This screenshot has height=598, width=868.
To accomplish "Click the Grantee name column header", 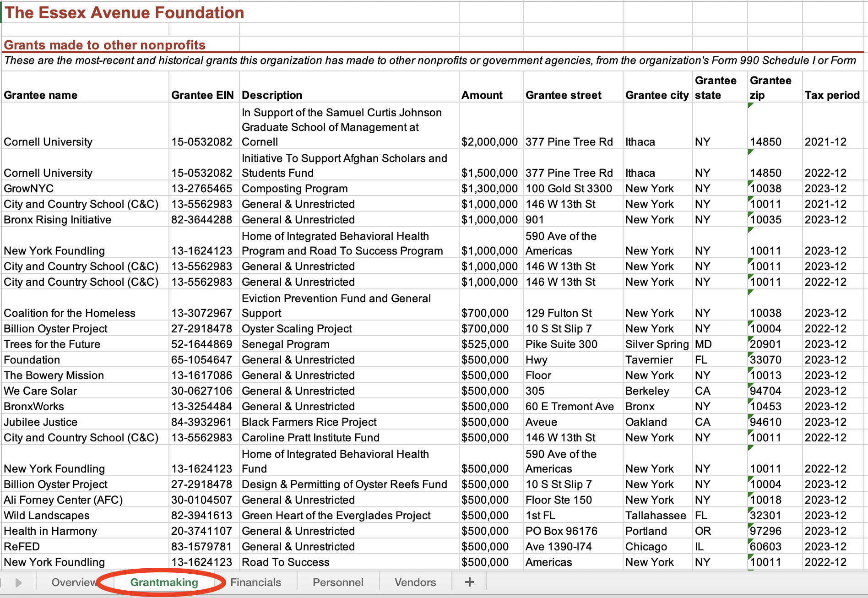I will [x=40, y=95].
